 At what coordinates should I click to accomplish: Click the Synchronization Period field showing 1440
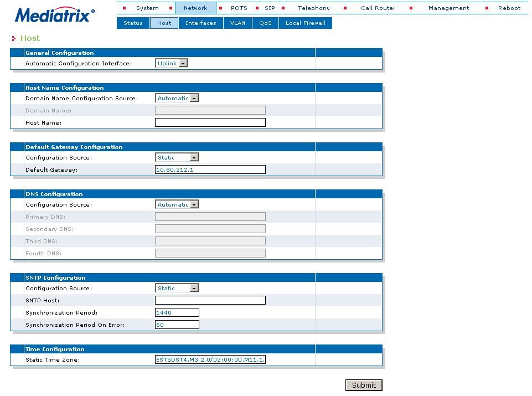pos(177,312)
